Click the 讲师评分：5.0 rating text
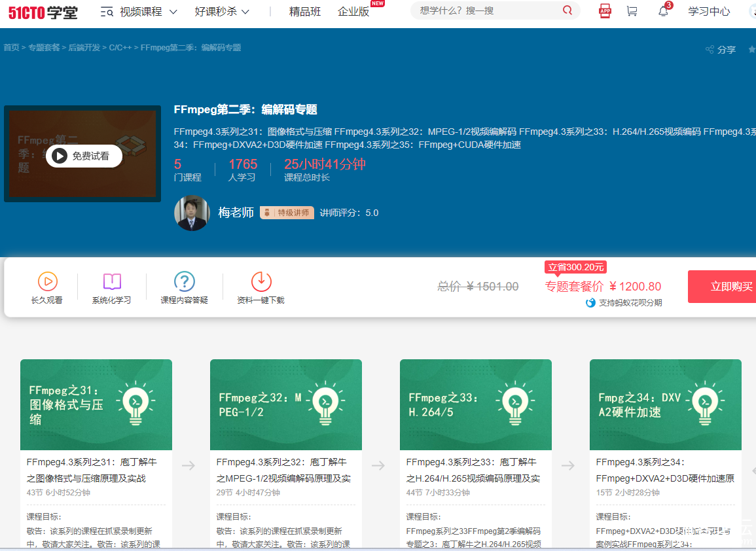Screen dimensions: 756x551 click(349, 213)
